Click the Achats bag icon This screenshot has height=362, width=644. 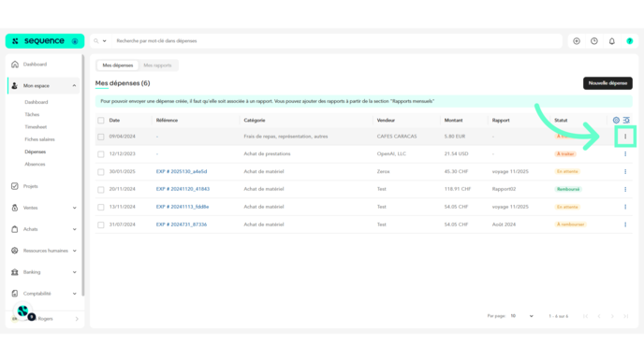(15, 229)
